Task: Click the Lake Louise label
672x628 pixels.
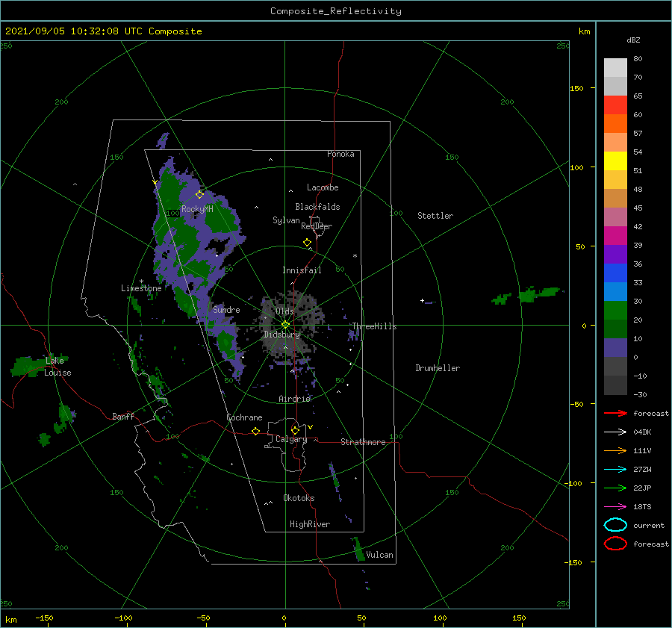Action: point(57,367)
